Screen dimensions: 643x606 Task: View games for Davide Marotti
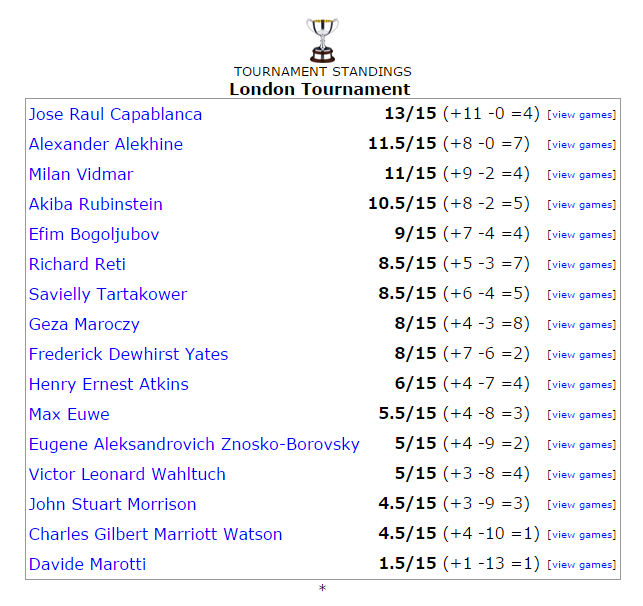(581, 565)
